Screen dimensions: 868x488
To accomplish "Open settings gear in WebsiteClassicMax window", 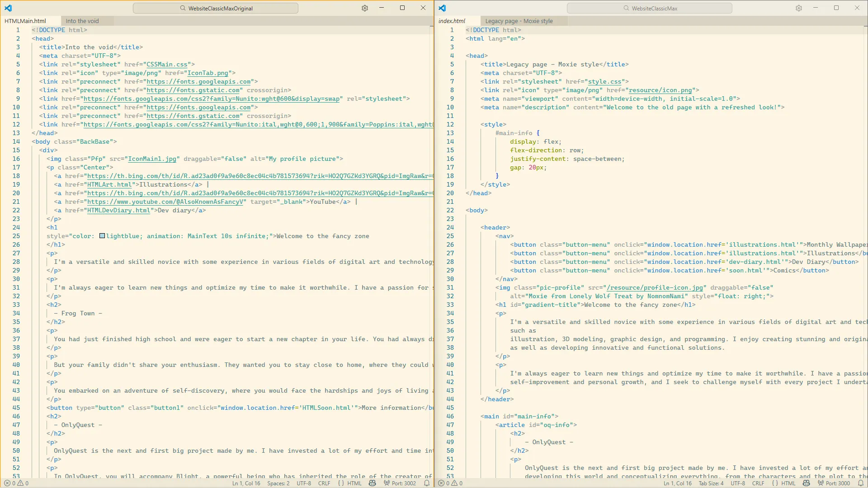I will (799, 8).
